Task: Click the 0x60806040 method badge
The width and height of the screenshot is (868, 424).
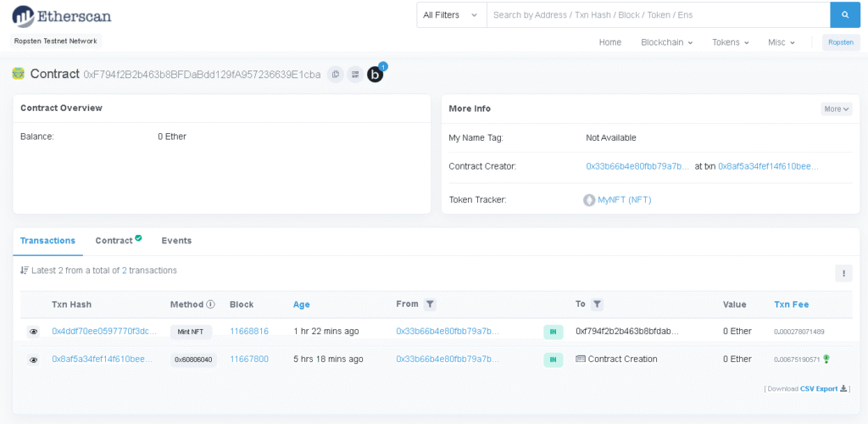Action: coord(193,360)
